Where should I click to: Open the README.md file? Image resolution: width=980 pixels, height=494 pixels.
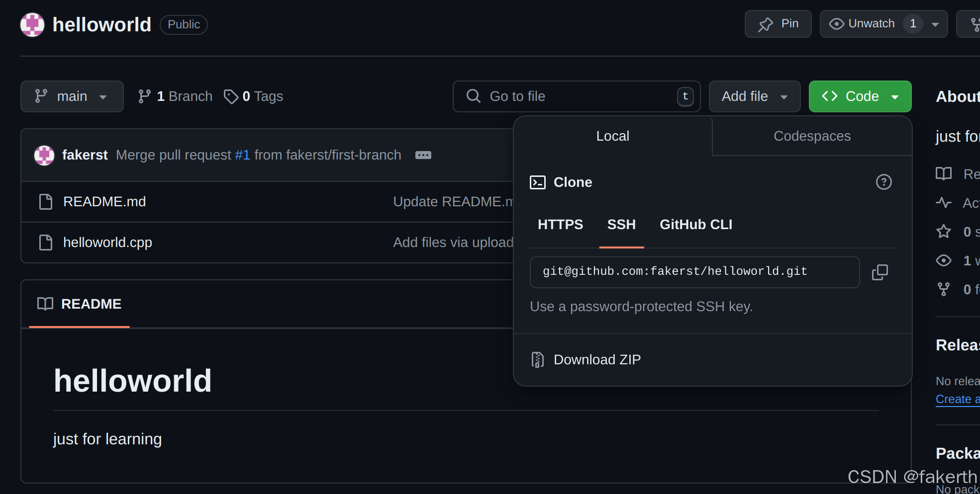pyautogui.click(x=104, y=202)
